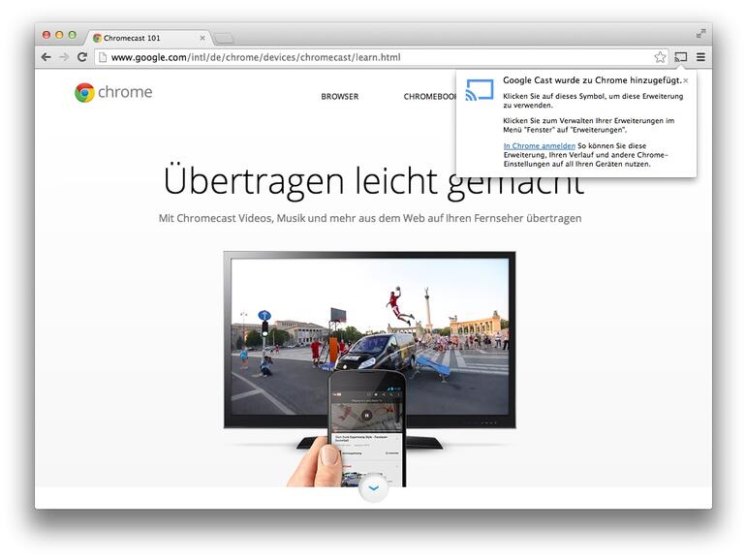This screenshot has height=560, width=746.
Task: Click the popup title 'Google Cast wurde'
Action: click(x=592, y=80)
